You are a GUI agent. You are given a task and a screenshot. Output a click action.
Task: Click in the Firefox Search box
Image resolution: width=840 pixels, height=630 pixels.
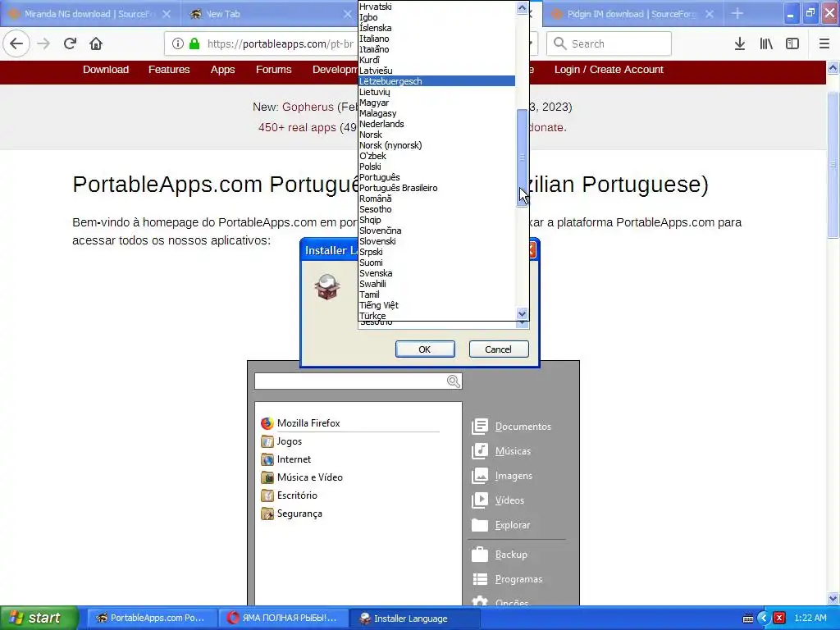609,43
